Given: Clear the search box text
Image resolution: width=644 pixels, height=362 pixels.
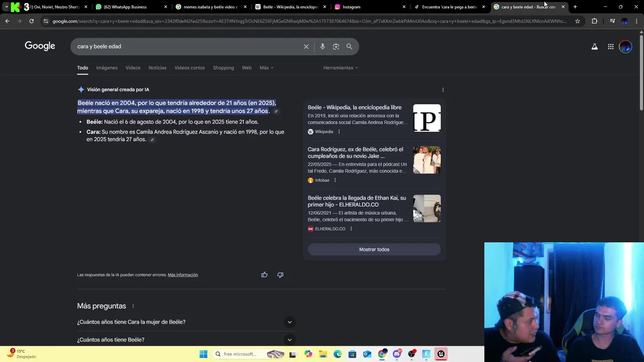Looking at the screenshot, I should [306, 46].
